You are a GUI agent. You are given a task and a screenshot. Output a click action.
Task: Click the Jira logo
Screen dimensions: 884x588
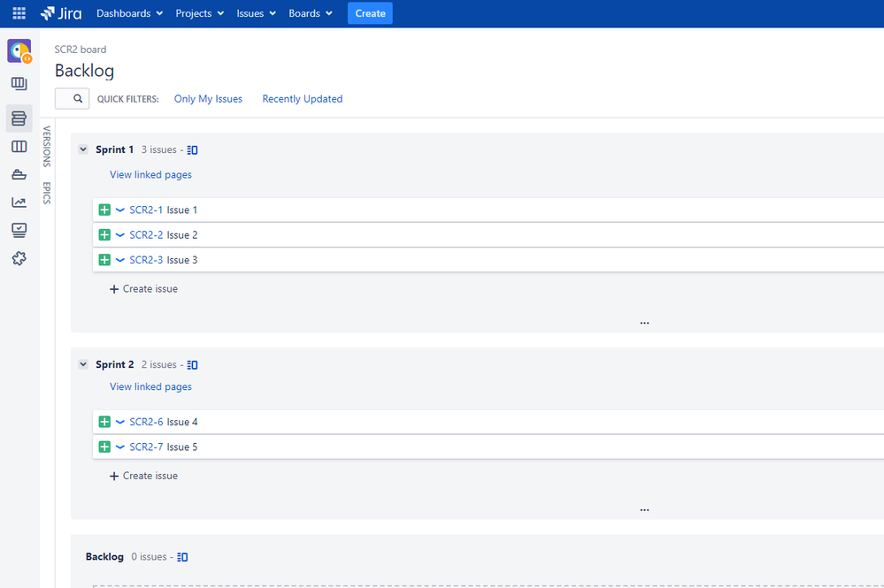pos(61,13)
